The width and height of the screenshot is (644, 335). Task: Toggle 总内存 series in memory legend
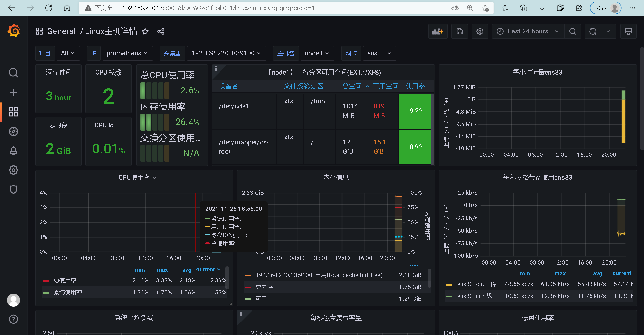264,287
